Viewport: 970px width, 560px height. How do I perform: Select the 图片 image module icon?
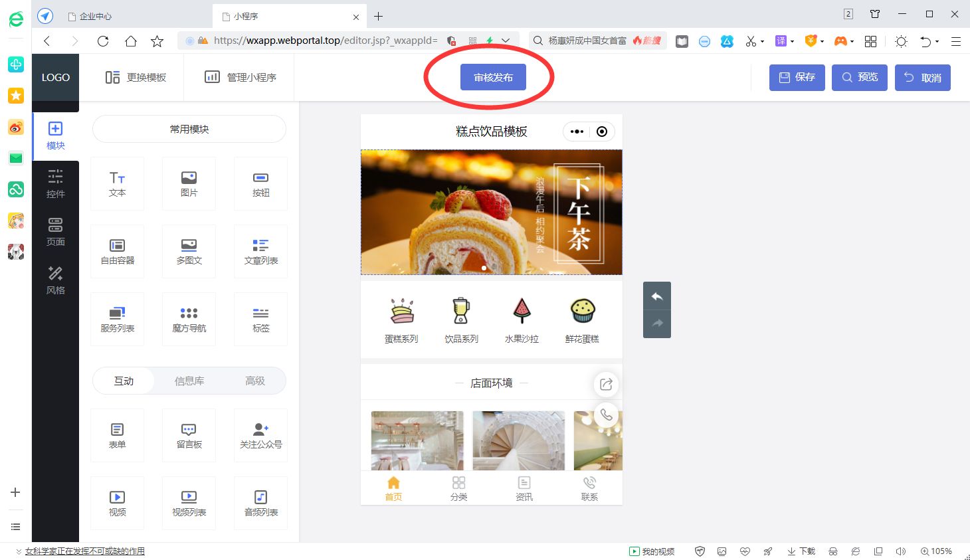point(189,183)
